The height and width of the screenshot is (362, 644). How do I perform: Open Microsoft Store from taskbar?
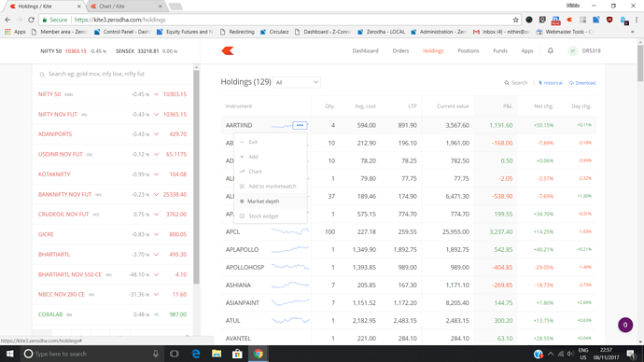237,354
